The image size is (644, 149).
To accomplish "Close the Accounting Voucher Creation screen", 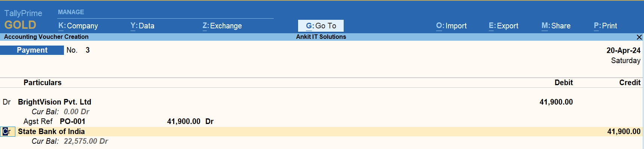I will click(x=639, y=37).
